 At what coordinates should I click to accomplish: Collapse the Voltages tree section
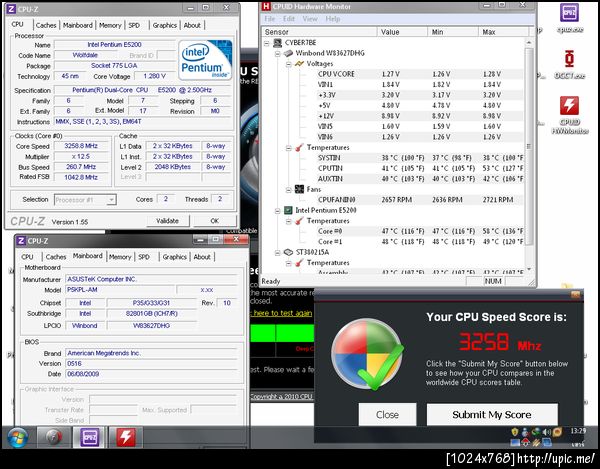click(x=289, y=64)
